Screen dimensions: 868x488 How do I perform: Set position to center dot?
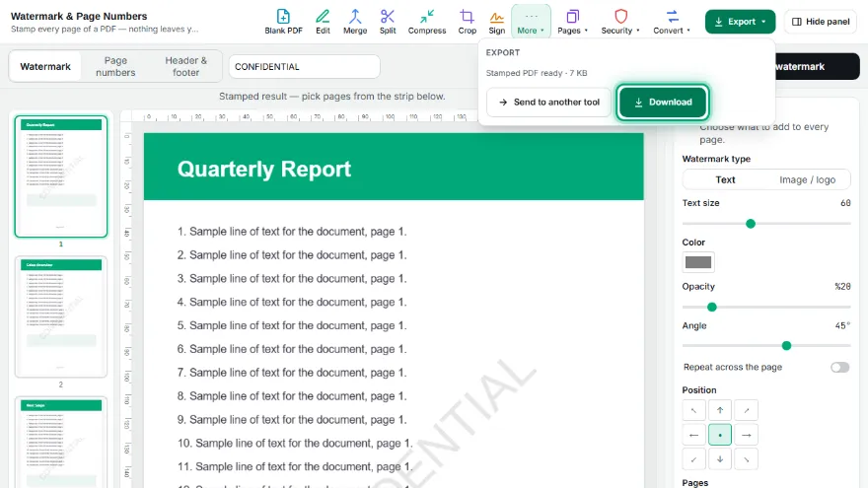(720, 435)
